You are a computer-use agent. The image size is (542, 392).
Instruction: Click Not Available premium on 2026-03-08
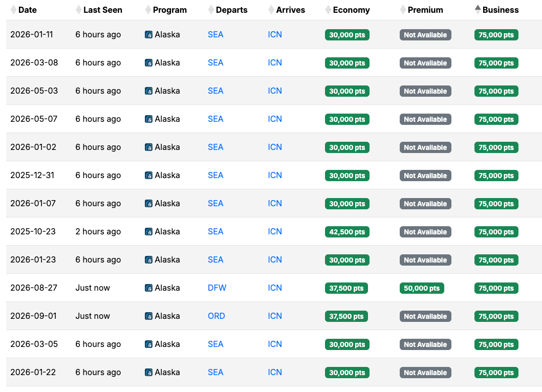(425, 63)
